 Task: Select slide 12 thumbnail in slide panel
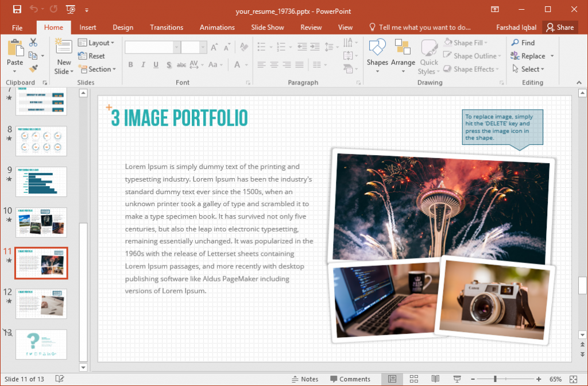coord(41,303)
